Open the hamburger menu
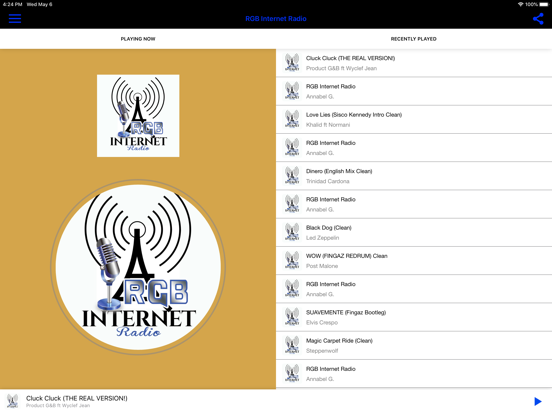Image resolution: width=552 pixels, height=414 pixels. 15,19
